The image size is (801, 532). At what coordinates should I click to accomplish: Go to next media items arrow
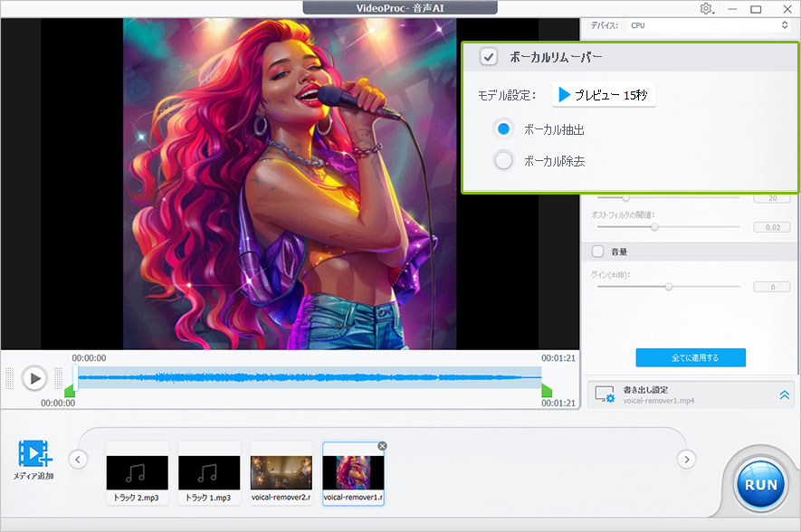tap(687, 459)
